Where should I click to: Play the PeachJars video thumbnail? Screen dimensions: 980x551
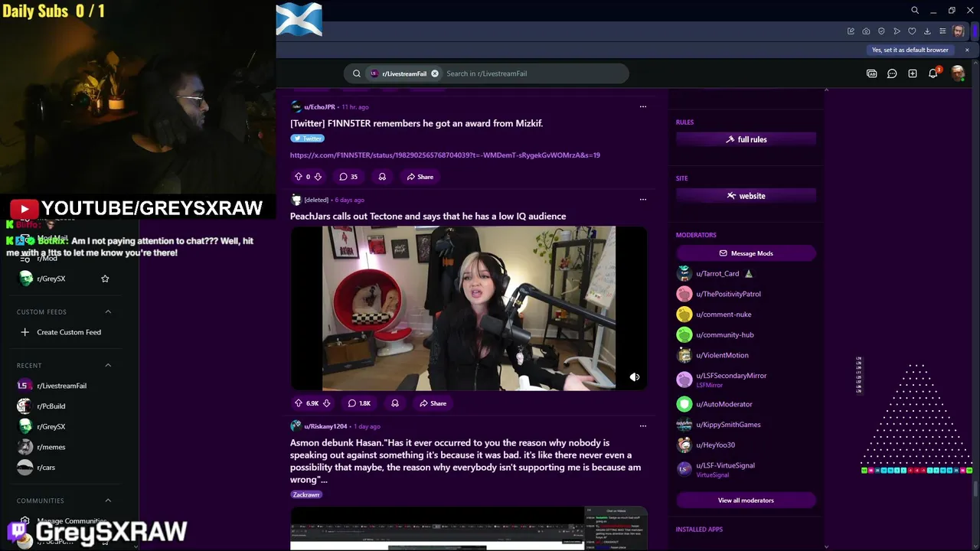pyautogui.click(x=469, y=308)
